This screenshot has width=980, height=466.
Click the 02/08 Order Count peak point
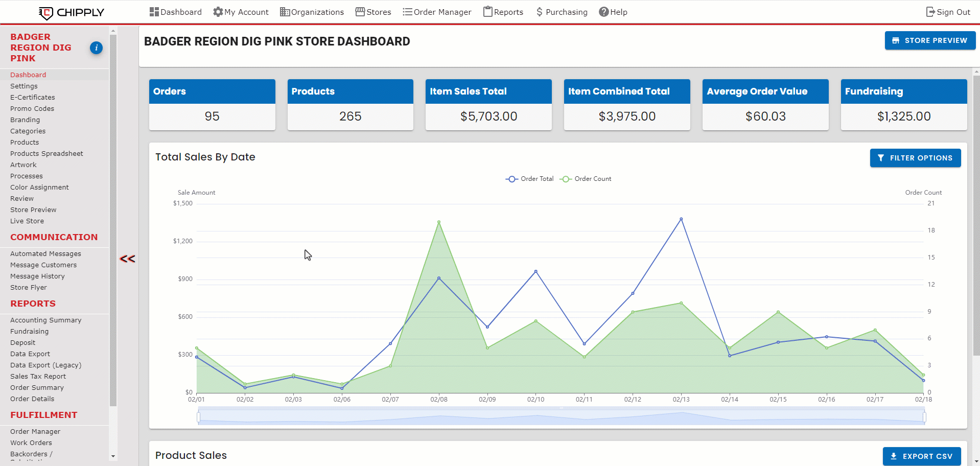(x=439, y=222)
